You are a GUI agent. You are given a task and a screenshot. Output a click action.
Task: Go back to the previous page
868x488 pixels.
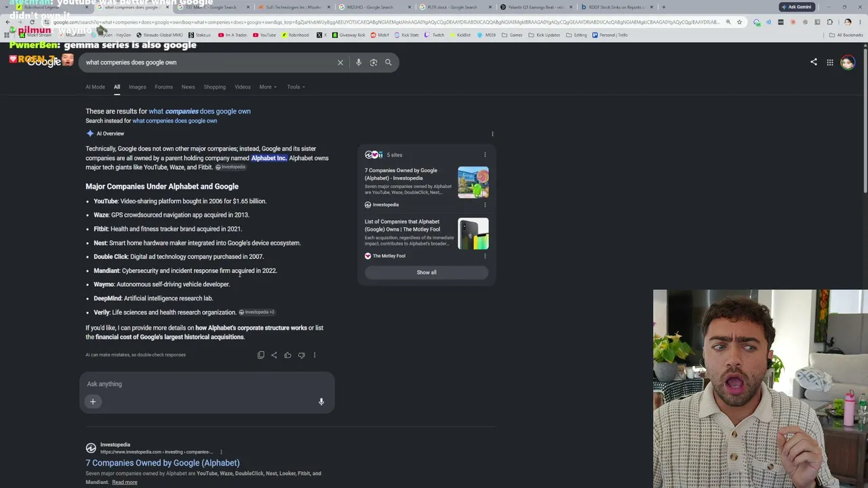[7, 22]
